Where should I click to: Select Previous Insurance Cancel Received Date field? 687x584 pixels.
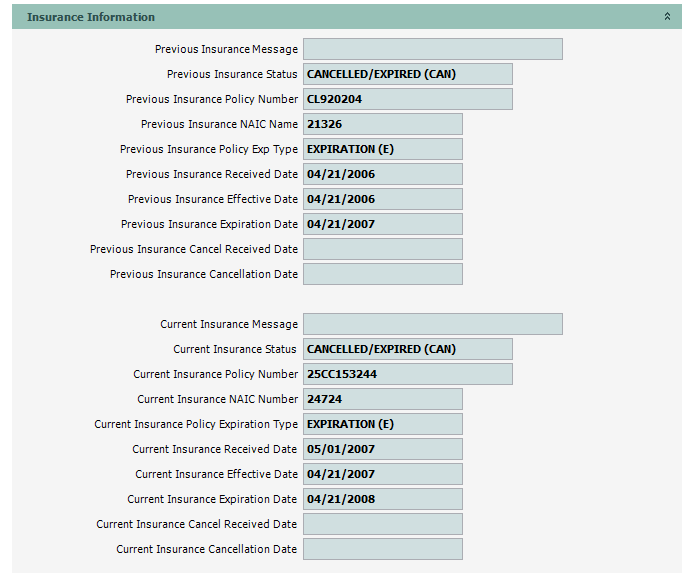pyautogui.click(x=382, y=249)
